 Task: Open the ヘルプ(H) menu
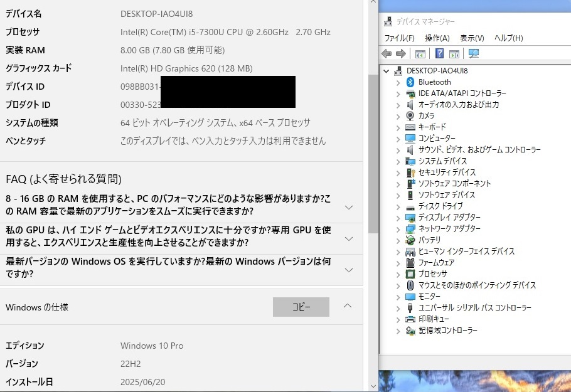click(509, 38)
